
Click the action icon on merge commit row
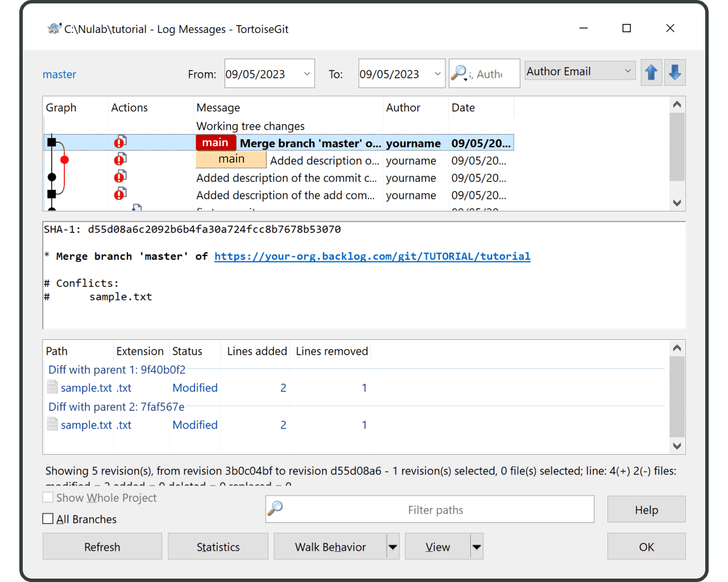point(120,143)
